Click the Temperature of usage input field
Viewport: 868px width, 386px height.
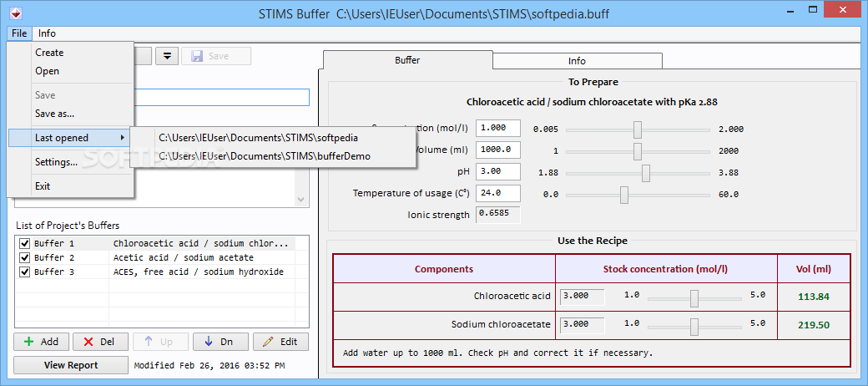pos(497,194)
